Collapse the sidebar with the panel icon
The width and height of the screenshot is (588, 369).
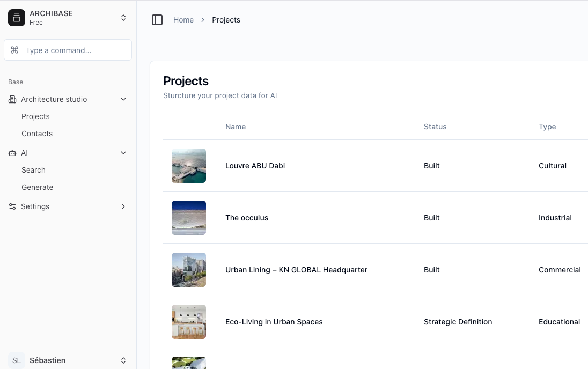pos(157,19)
